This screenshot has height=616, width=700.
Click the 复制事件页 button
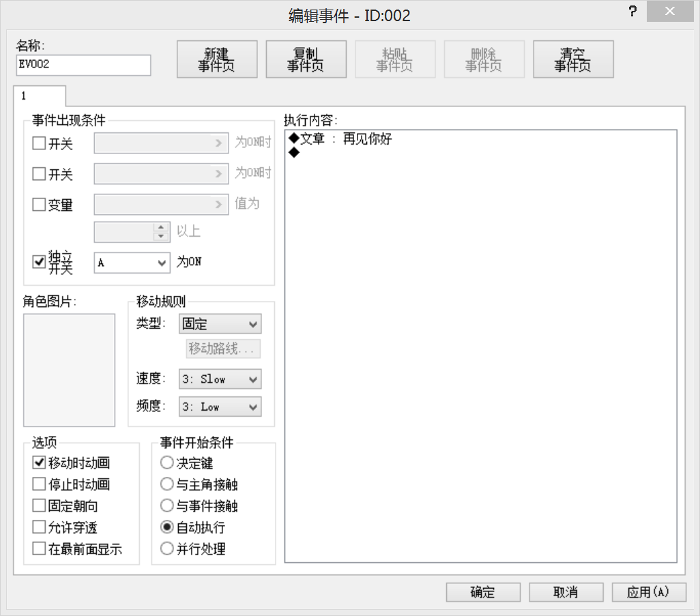point(306,59)
